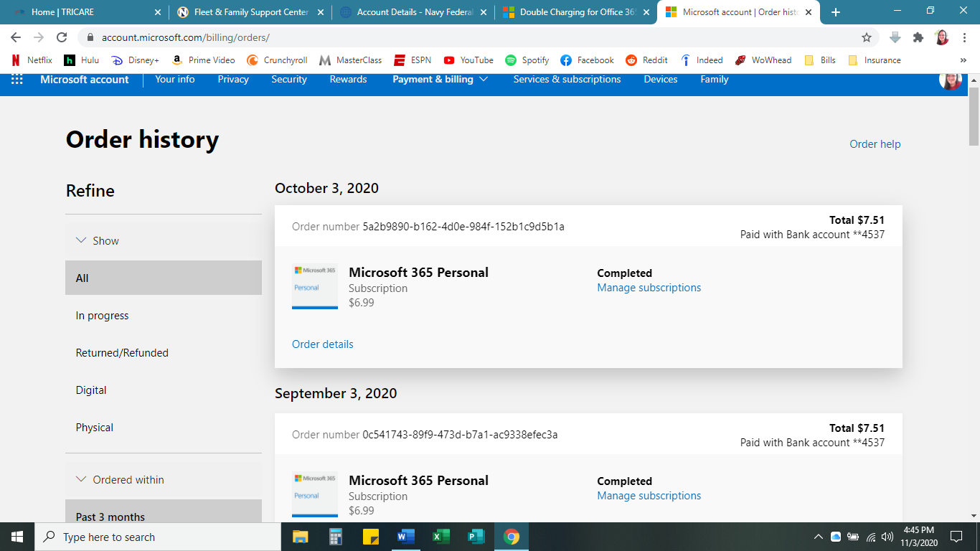980x551 pixels.
Task: Open Publisher from the taskbar
Action: tap(476, 537)
